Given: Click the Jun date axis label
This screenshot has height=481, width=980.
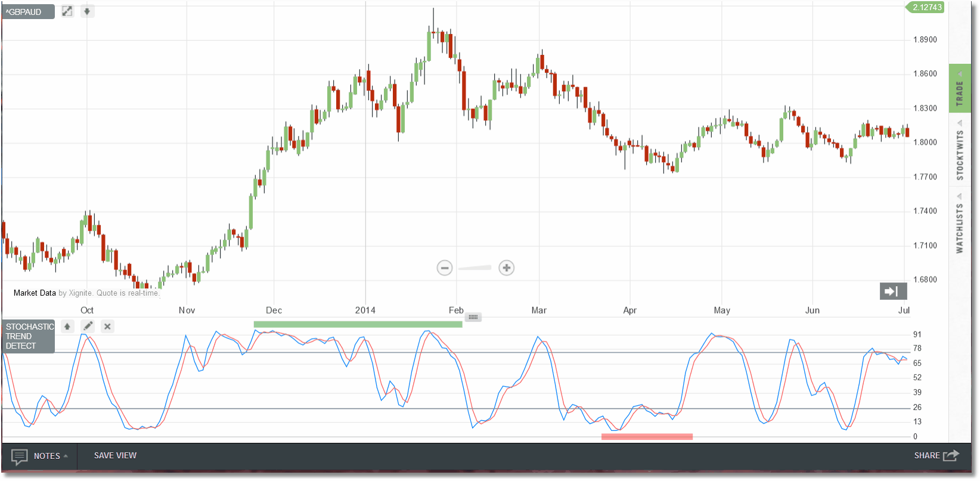Looking at the screenshot, I should point(812,311).
